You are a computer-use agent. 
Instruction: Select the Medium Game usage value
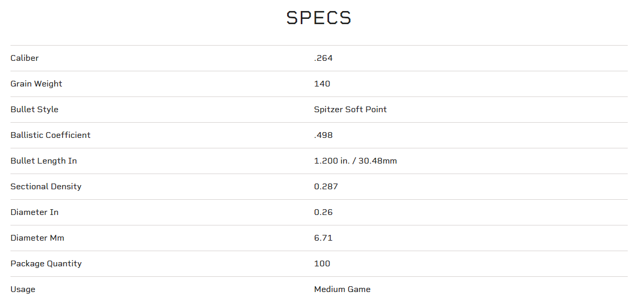click(x=342, y=289)
